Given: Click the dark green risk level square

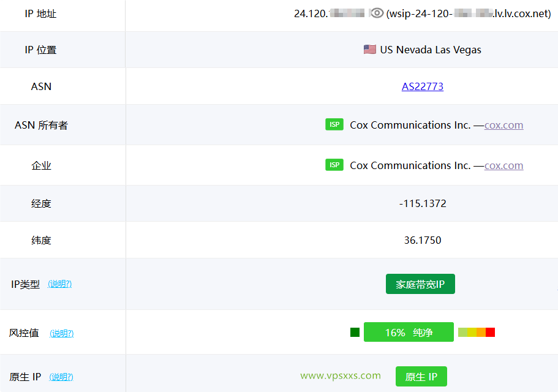Looking at the screenshot, I should 355,332.
